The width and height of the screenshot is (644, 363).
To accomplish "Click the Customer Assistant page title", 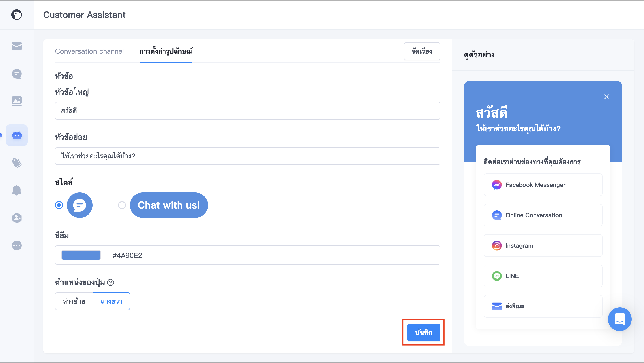I will pyautogui.click(x=84, y=15).
